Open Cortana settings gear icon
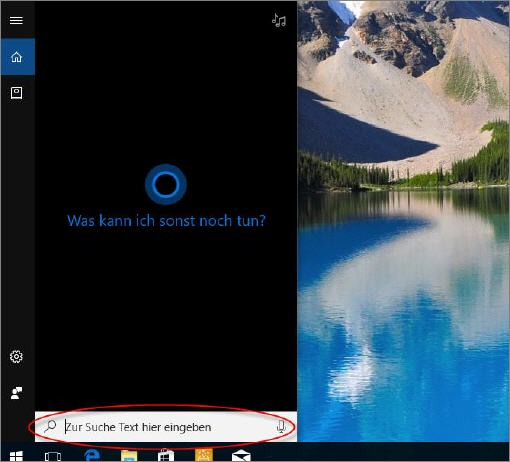The height and width of the screenshot is (462, 510). click(16, 357)
